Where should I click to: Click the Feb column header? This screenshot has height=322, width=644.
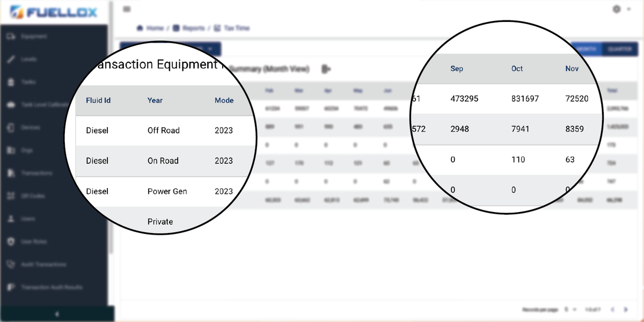(x=268, y=91)
